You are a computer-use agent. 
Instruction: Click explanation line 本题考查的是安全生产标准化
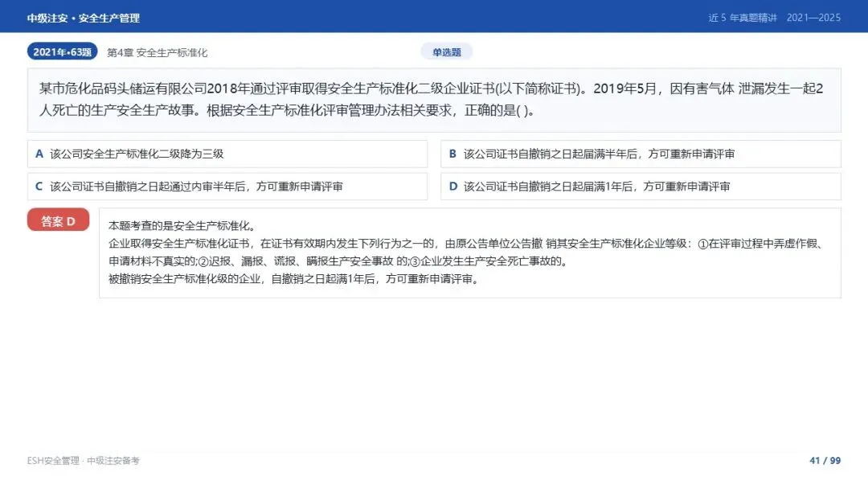click(x=182, y=226)
